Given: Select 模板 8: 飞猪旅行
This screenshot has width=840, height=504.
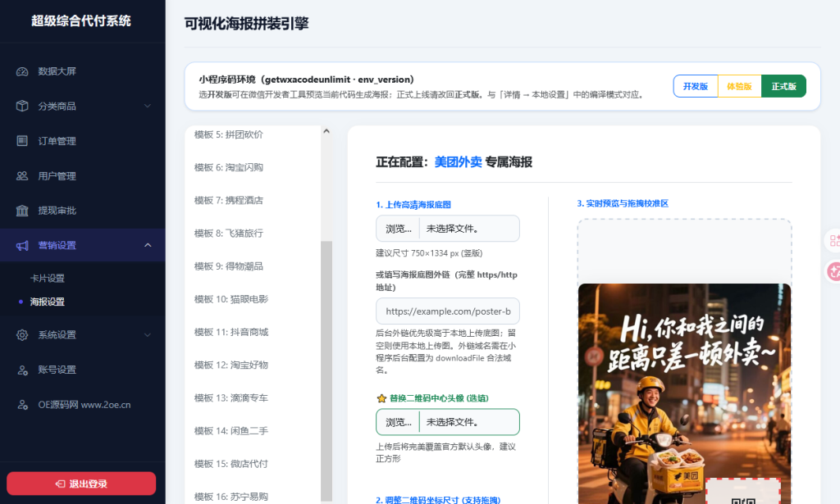Looking at the screenshot, I should (229, 234).
